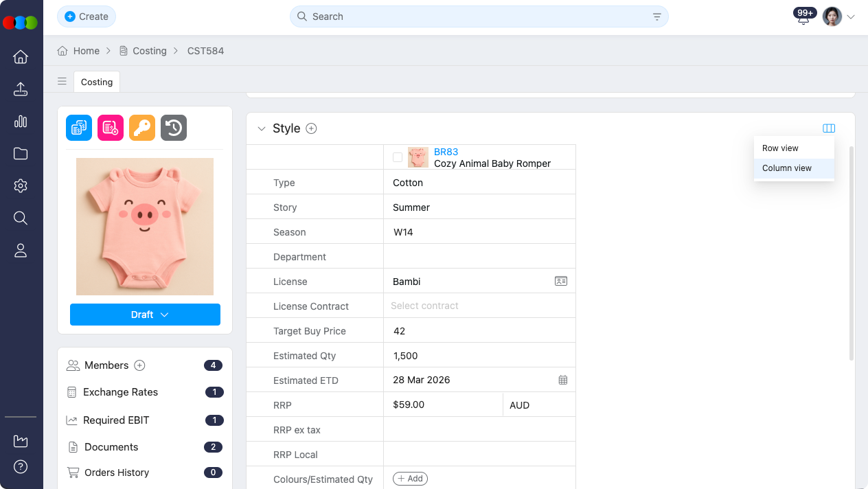Viewport: 868px width, 489px height.
Task: Open the blue costing documents tool
Action: (x=78, y=128)
